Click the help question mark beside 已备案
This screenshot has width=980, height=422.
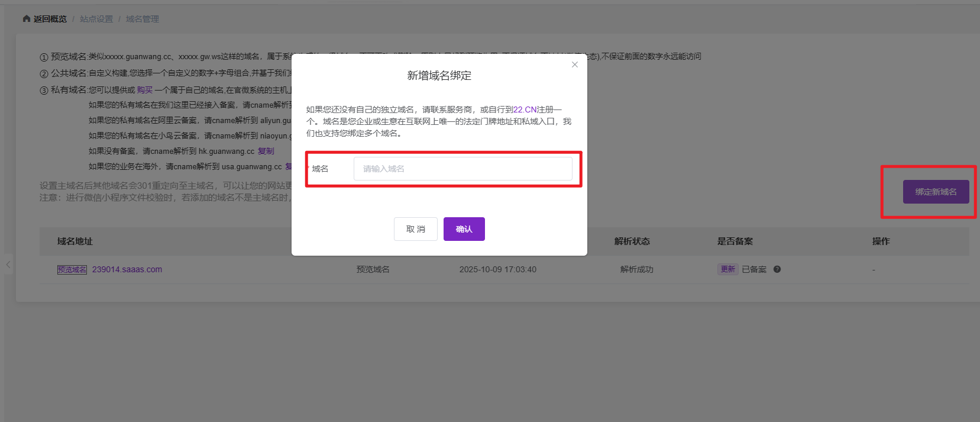777,269
